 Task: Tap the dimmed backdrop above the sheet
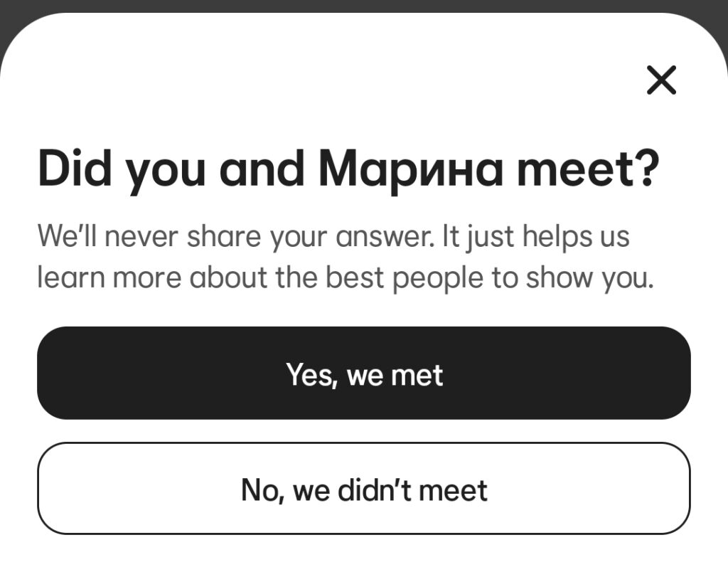coord(364,6)
